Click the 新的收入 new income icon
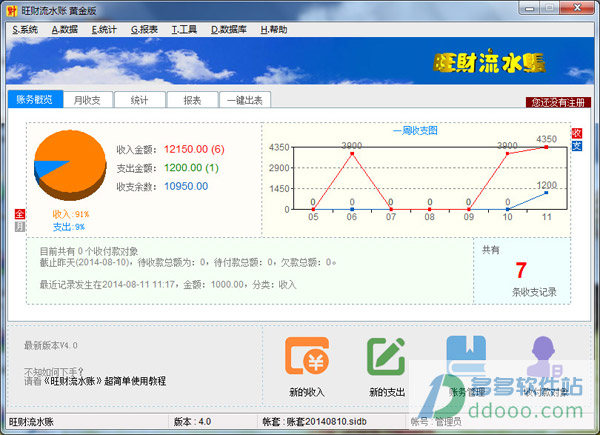600x435 pixels. [307, 356]
